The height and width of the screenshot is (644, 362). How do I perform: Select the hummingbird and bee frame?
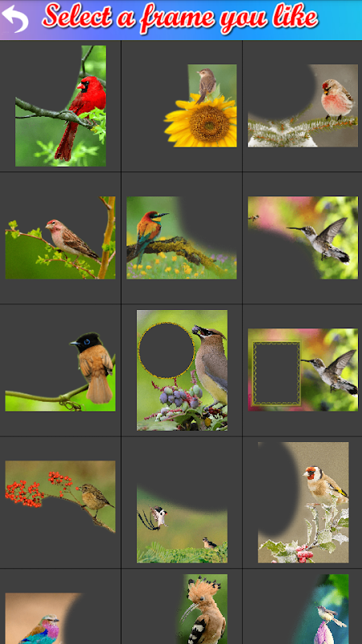point(302,237)
